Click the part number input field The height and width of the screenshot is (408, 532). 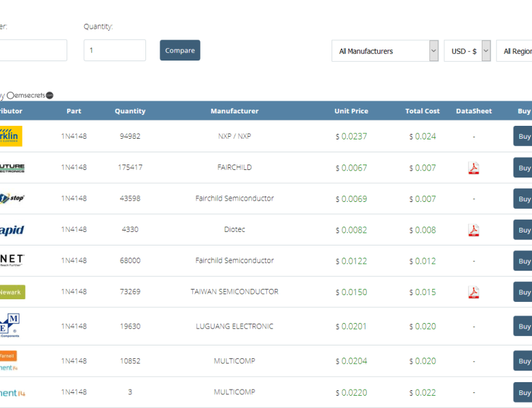click(33, 50)
